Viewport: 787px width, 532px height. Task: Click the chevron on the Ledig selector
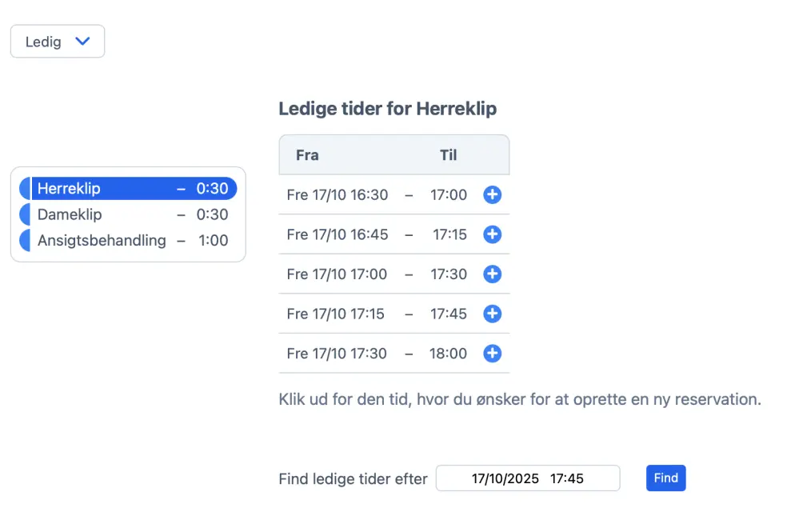click(x=82, y=41)
